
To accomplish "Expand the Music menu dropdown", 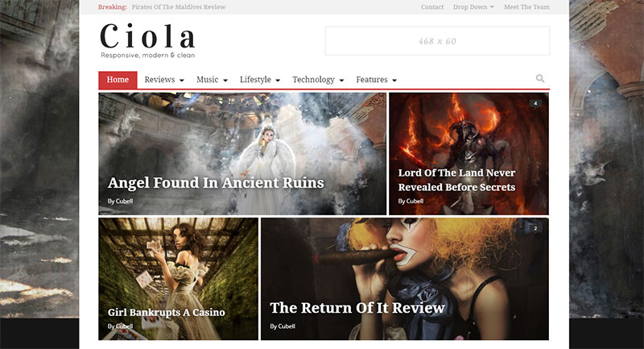I will coord(212,80).
